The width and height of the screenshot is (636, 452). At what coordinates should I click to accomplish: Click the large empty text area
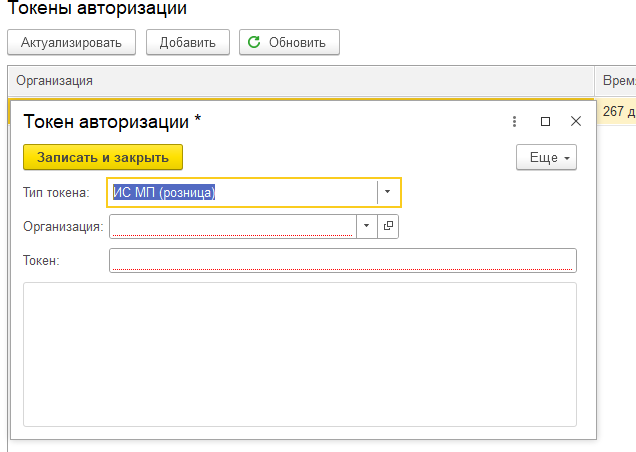point(300,355)
